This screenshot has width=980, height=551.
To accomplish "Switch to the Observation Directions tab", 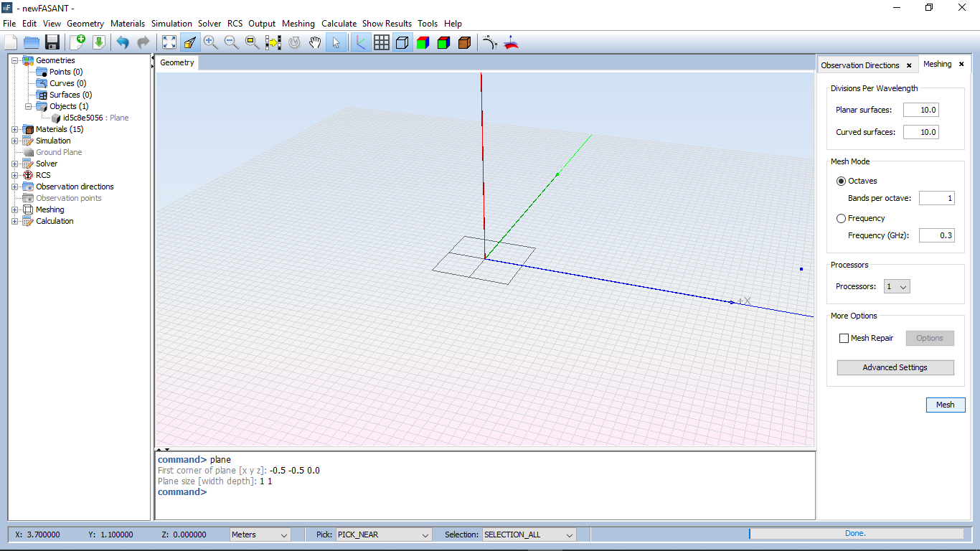I will click(859, 65).
